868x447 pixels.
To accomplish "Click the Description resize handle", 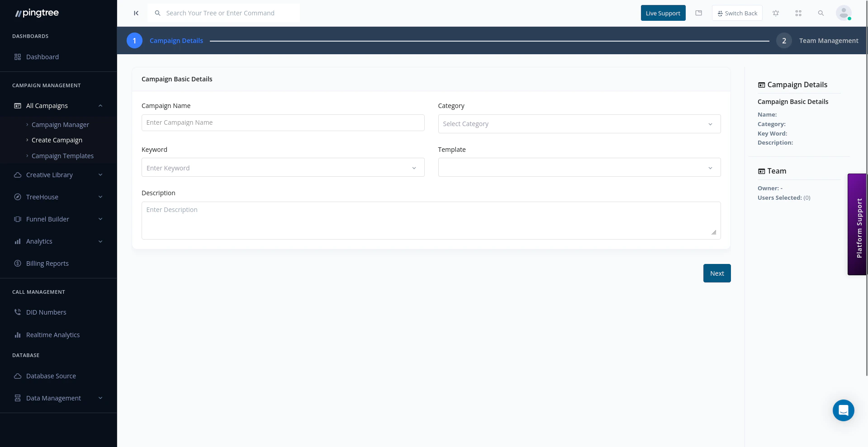I will (714, 232).
